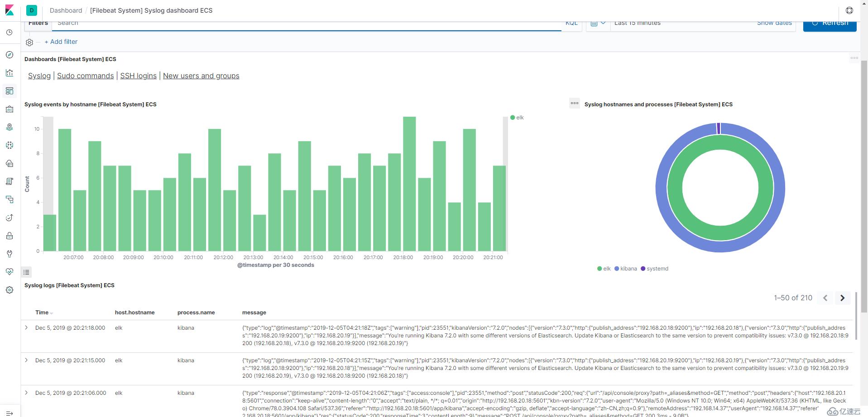
Task: Click process.name column header
Action: (196, 313)
